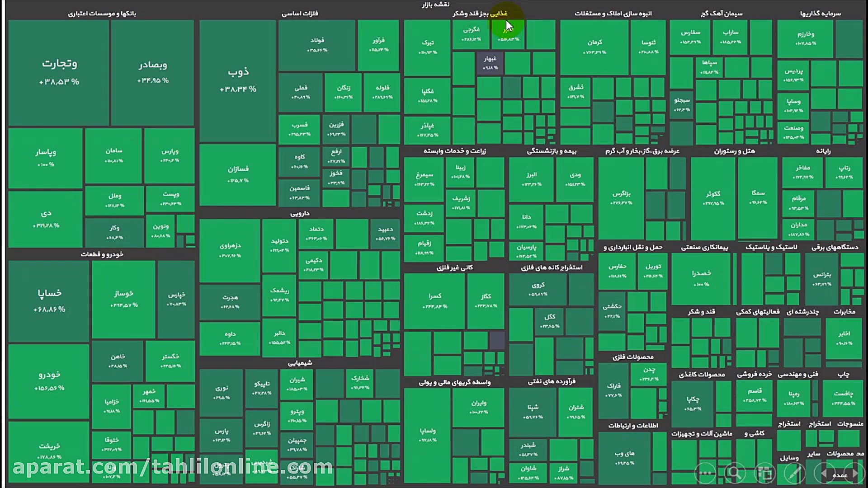Click the نقشه بازار title at top

coord(435,5)
